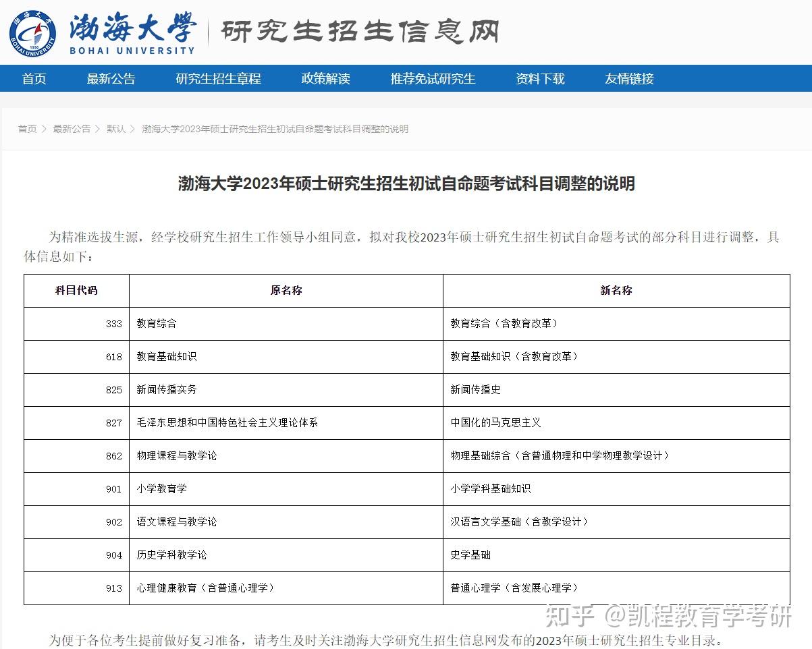Click the BOHAI UNIVERSITY English text under logo
The height and width of the screenshot is (649, 812).
point(132,49)
